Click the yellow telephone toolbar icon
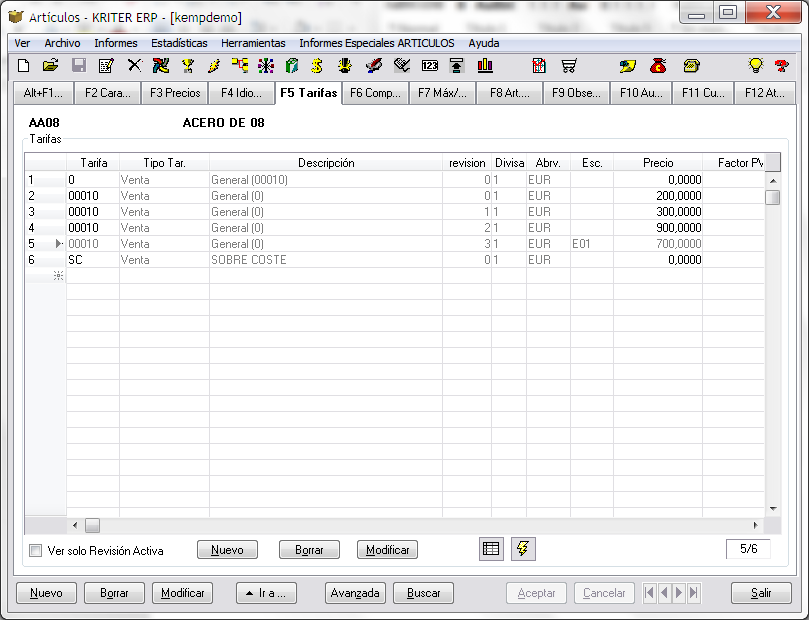This screenshot has width=809, height=620. 691,66
